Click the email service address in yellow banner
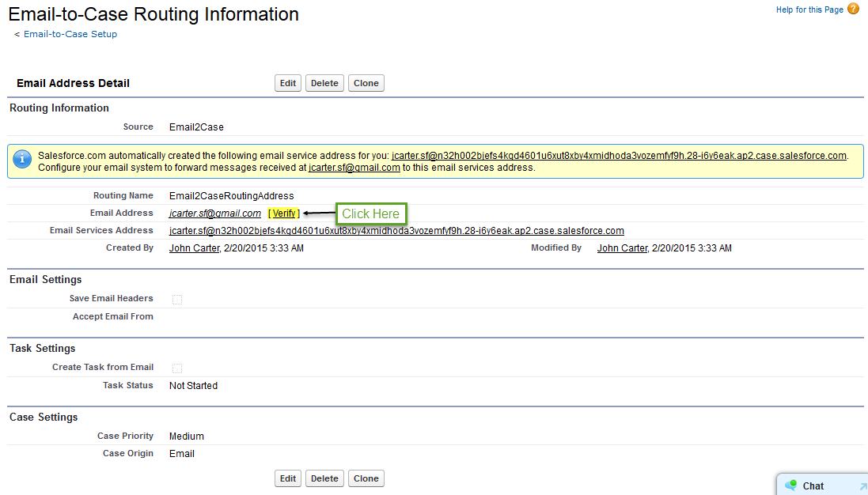This screenshot has width=868, height=495. pos(619,156)
